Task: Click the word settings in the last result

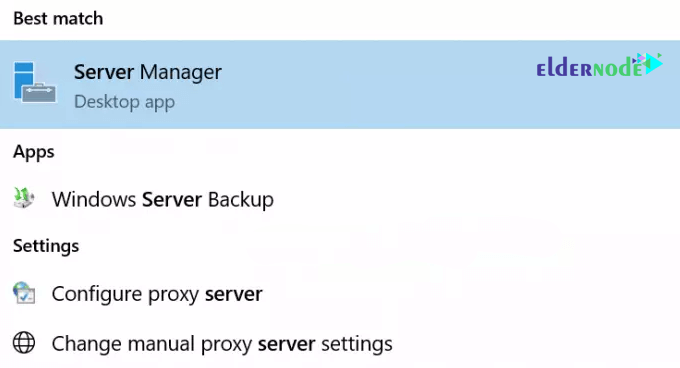Action: 357,344
